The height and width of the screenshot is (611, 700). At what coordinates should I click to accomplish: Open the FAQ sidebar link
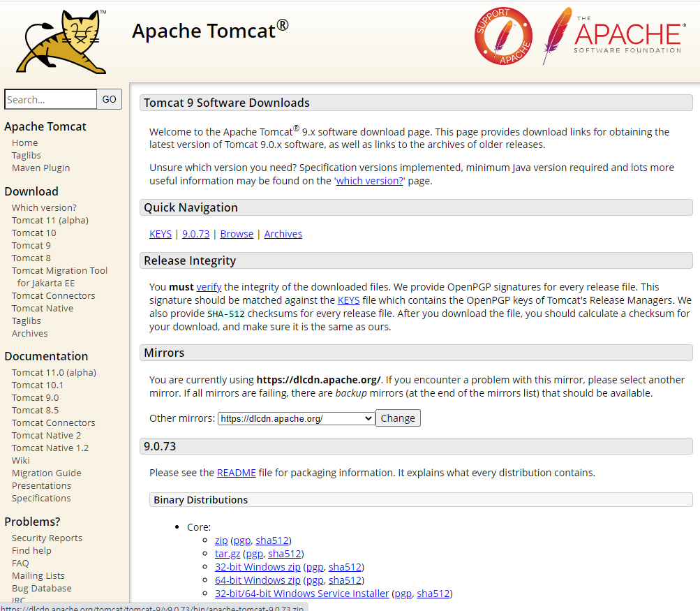20,564
